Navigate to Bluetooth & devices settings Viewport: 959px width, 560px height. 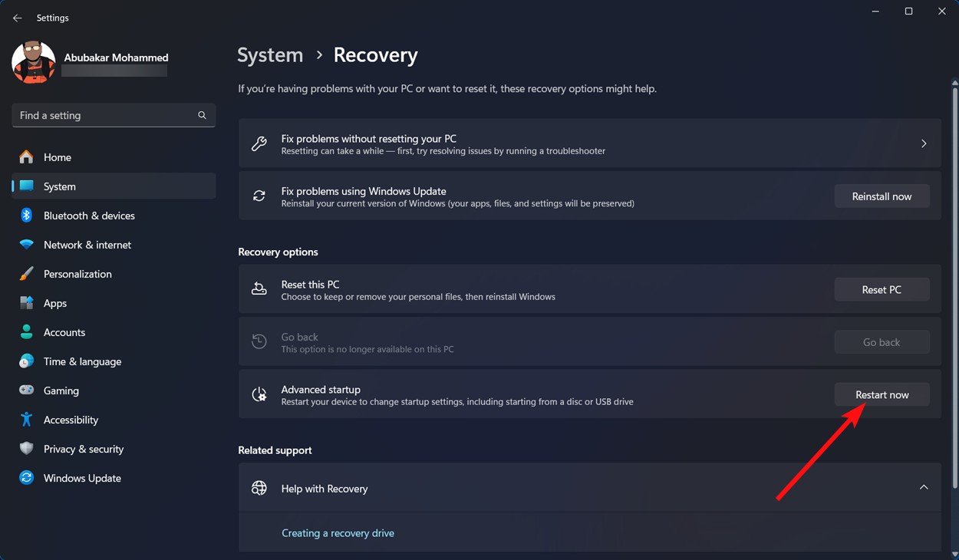pos(89,216)
